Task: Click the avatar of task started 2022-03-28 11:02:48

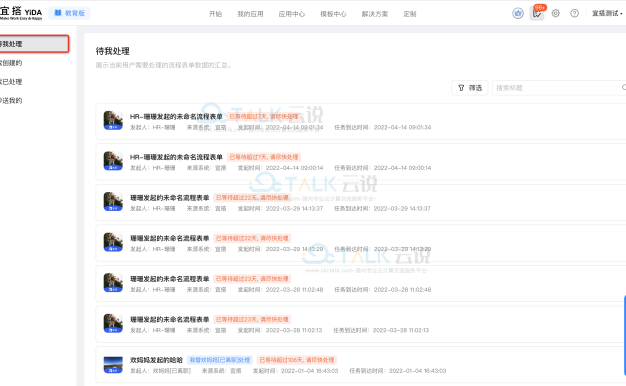Action: click(113, 283)
